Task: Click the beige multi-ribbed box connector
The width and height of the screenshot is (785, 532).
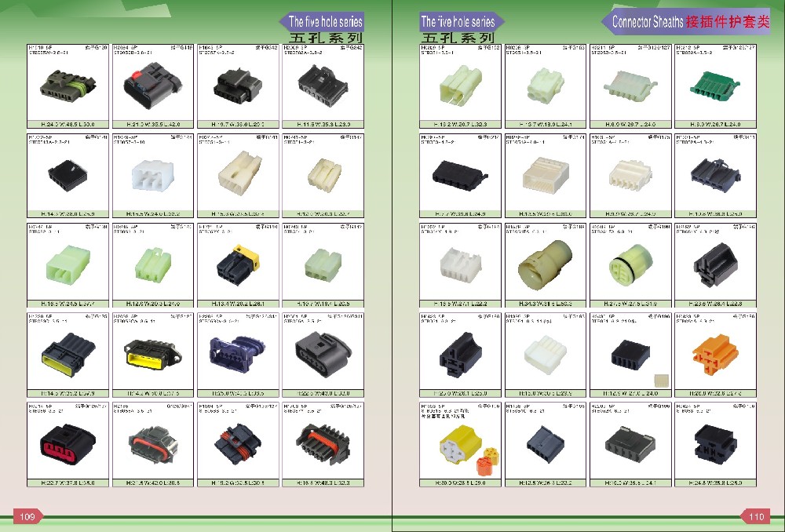Action: (546, 175)
